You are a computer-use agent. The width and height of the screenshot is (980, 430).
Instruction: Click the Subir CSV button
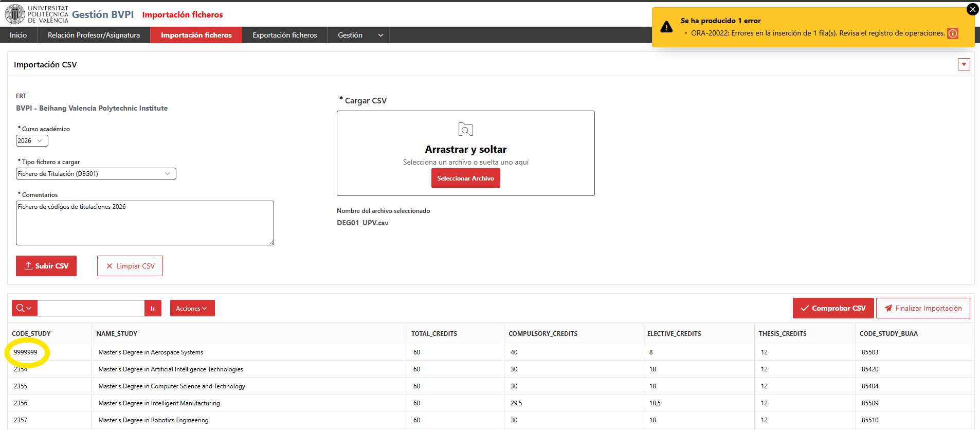(46, 266)
